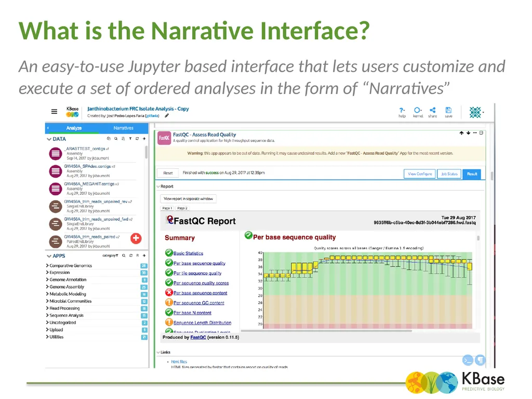This screenshot has width=532, height=399.
Task: Click the red plus add data button
Action: tap(136, 238)
